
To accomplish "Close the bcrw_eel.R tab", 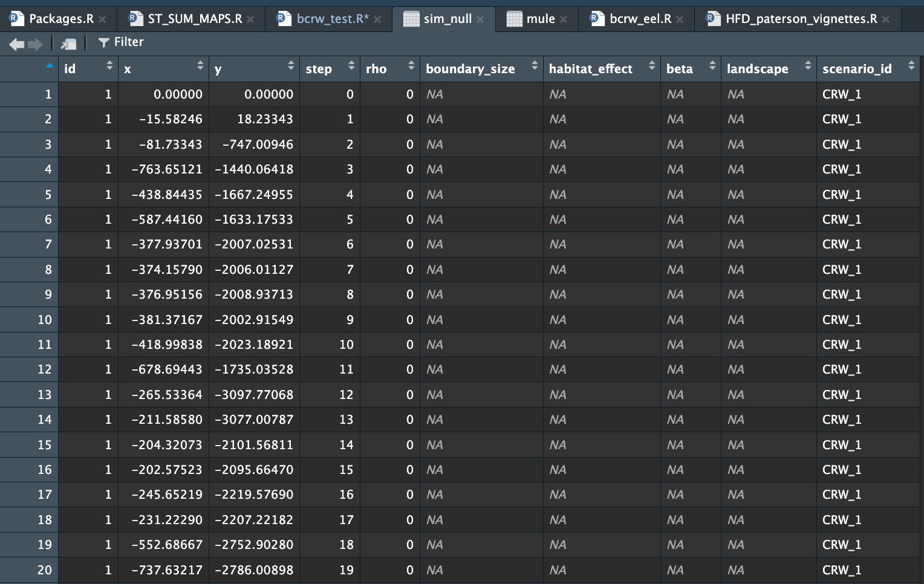I will pyautogui.click(x=680, y=19).
